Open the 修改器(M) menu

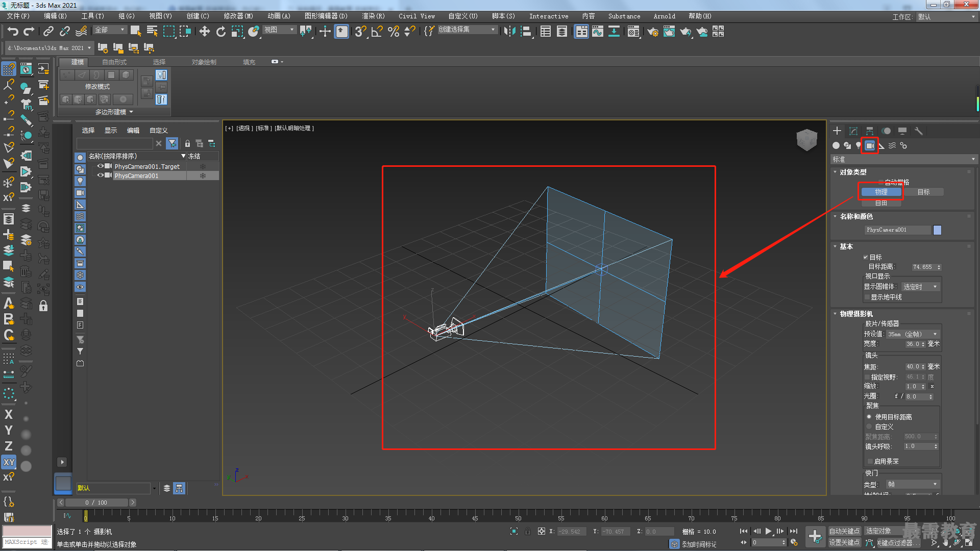click(238, 16)
